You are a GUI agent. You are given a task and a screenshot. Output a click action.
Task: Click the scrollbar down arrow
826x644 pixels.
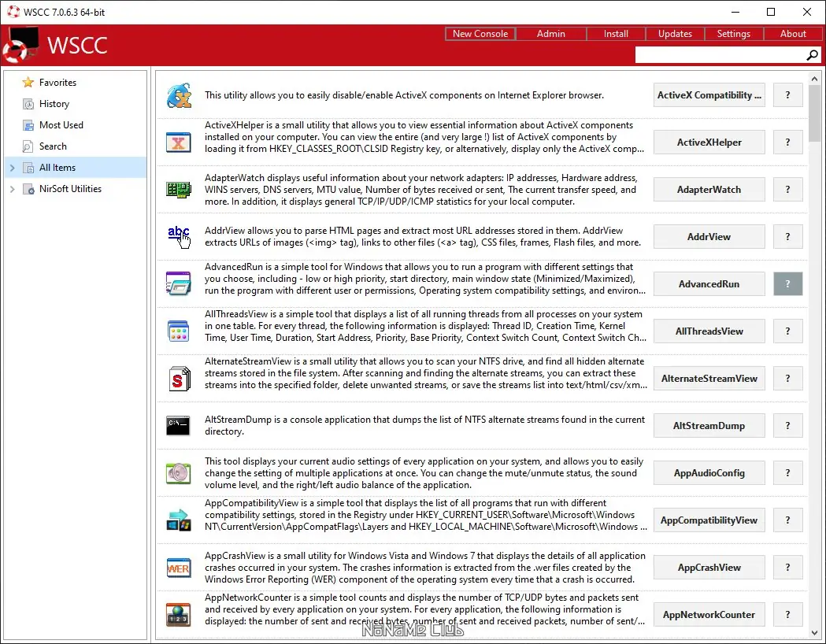[x=814, y=632]
